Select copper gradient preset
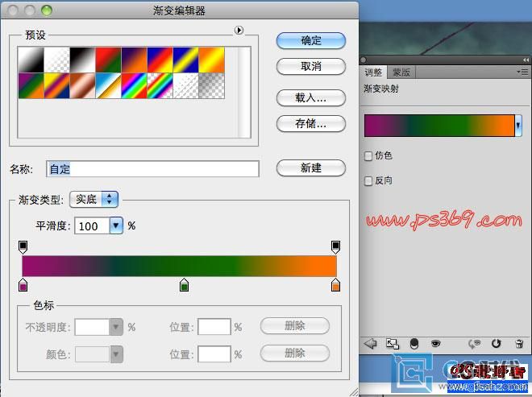Image resolution: width=532 pixels, height=397 pixels. (83, 86)
